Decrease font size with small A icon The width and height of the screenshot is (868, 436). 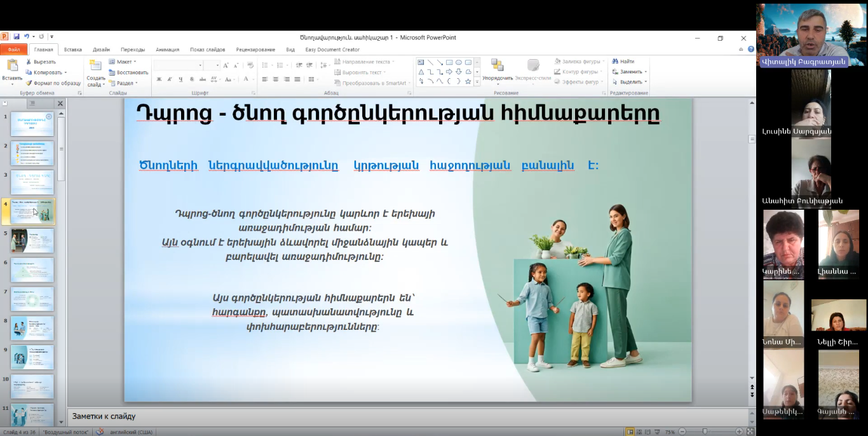pyautogui.click(x=236, y=65)
